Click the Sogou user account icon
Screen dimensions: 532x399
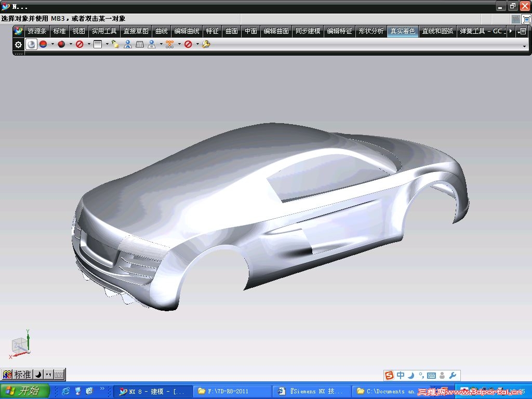click(442, 375)
